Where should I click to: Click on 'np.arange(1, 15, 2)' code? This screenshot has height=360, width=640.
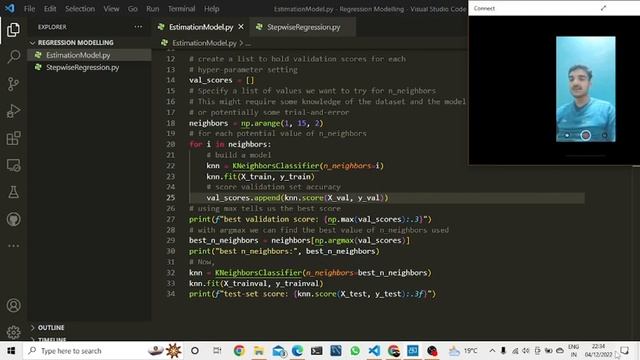(282, 123)
